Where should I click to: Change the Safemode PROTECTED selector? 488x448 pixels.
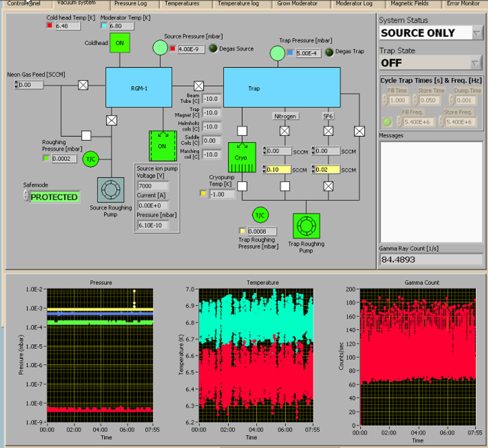tap(54, 197)
